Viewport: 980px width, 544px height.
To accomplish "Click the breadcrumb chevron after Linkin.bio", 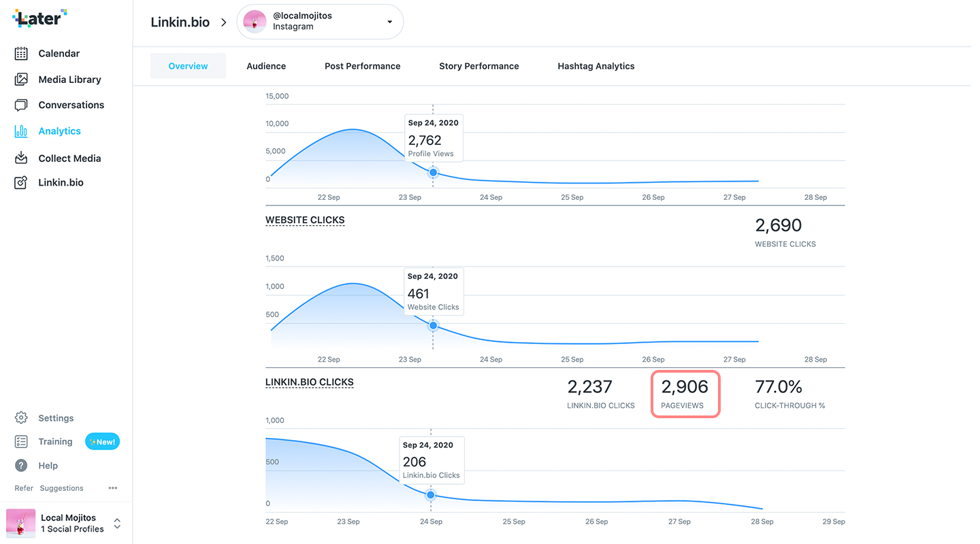I will (x=223, y=22).
